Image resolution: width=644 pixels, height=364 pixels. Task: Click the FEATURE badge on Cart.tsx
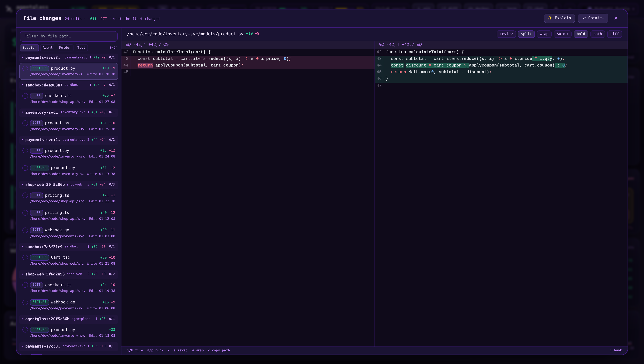(x=39, y=257)
